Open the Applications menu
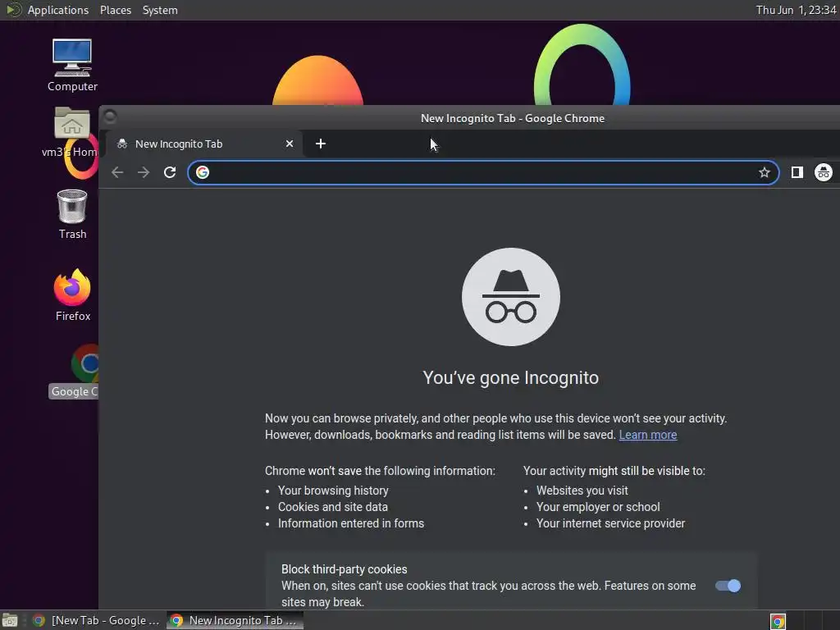Screen dimensions: 840x630 [x=58, y=10]
